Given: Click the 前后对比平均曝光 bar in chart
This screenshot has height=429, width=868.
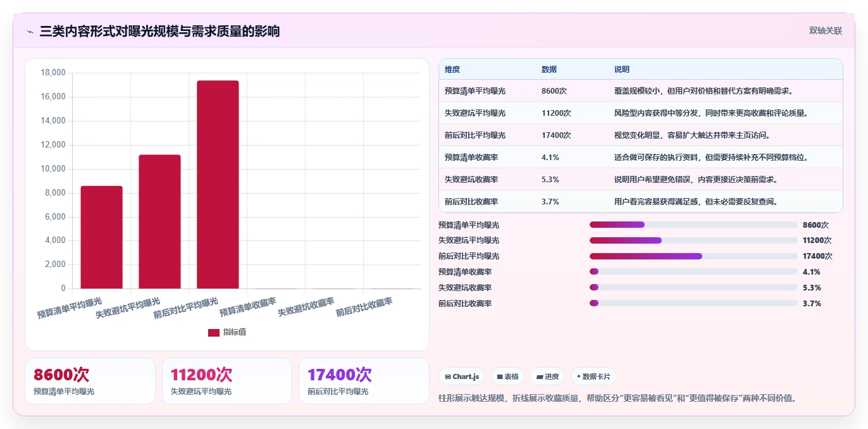Looking at the screenshot, I should 218,185.
